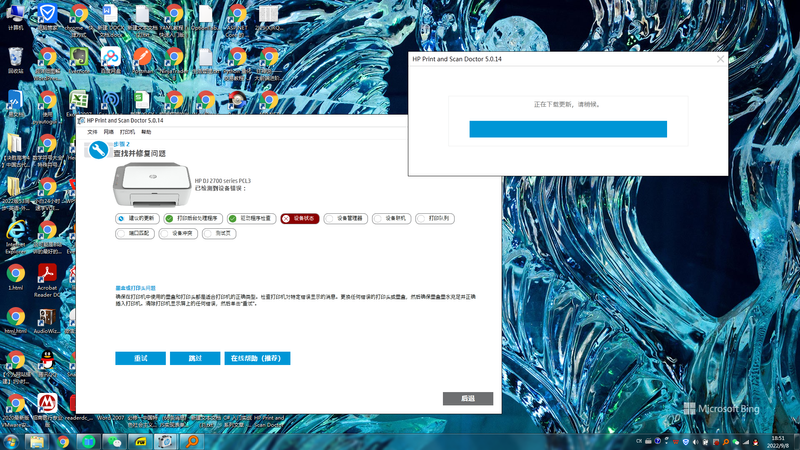Select the 设备脱机 status pill
Screen dimensions: 800x450
pos(391,218)
